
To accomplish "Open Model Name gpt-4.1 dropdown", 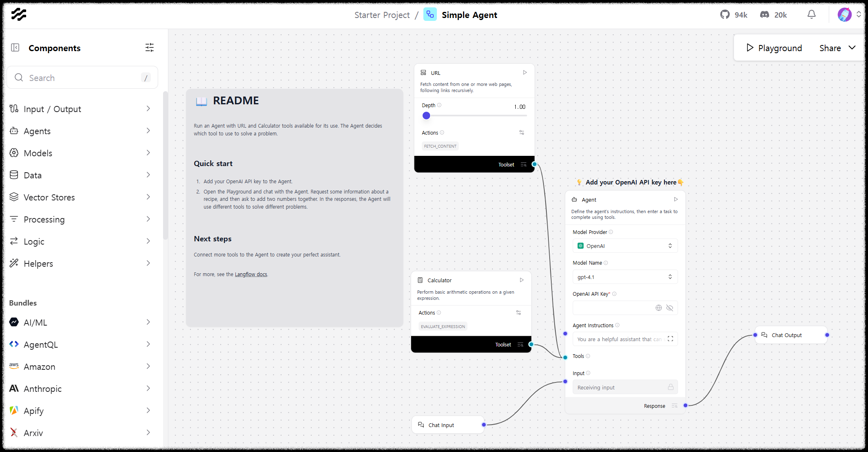I will click(625, 277).
